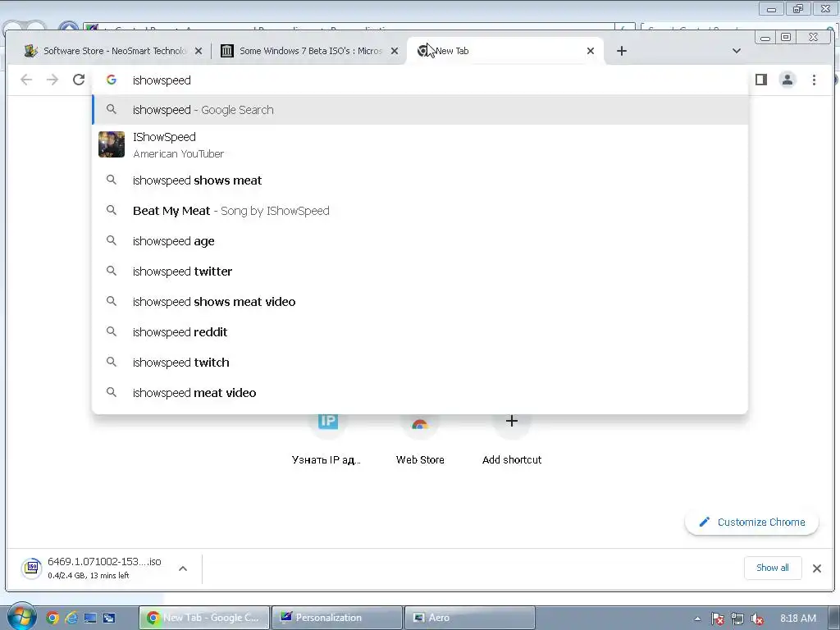This screenshot has width=840, height=630.
Task: Click the Google logo in the address bar
Action: click(x=112, y=80)
